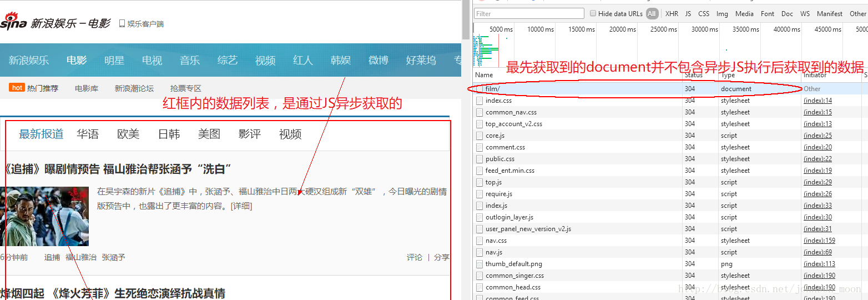Open the 抢票专区 link
The width and height of the screenshot is (868, 300).
pyautogui.click(x=186, y=88)
